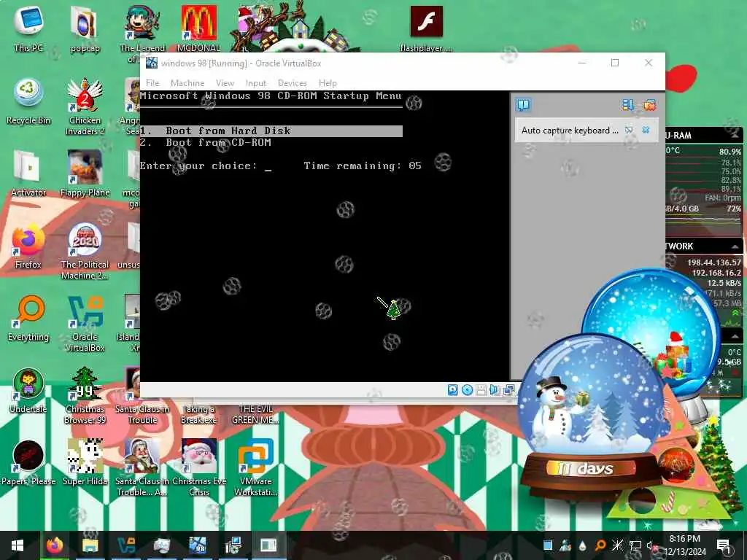The height and width of the screenshot is (560, 747).
Task: Select 'Boot from Hard Disk' menu entry
Action: tap(271, 131)
